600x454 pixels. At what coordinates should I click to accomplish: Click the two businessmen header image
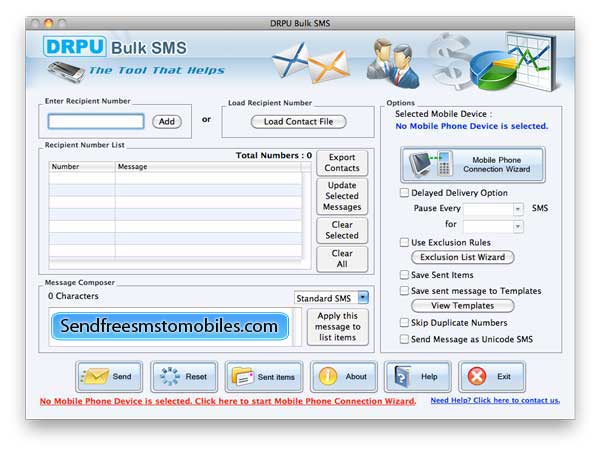(x=393, y=63)
